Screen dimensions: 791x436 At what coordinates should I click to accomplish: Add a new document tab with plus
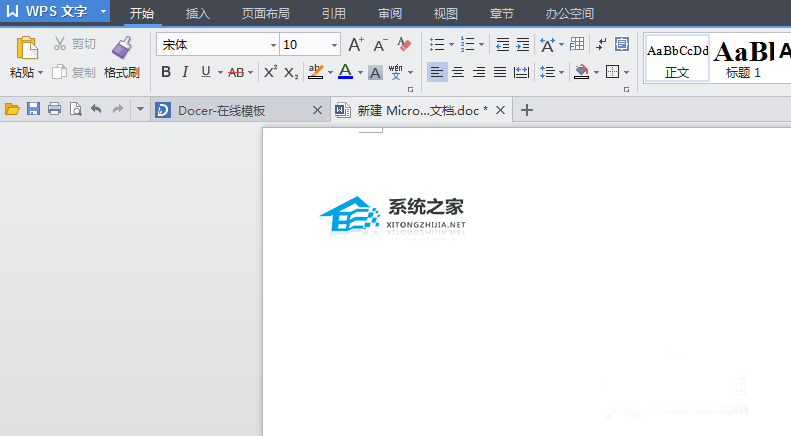click(x=527, y=110)
